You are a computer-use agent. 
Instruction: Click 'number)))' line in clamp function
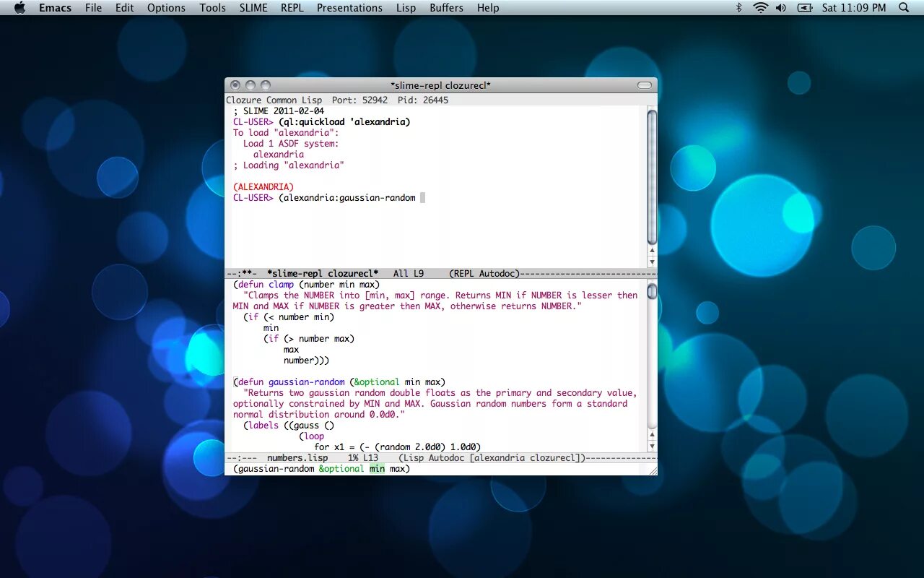307,361
